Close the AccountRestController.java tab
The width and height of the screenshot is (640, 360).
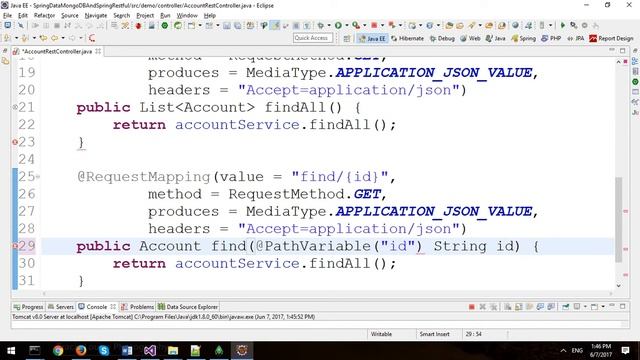98,51
